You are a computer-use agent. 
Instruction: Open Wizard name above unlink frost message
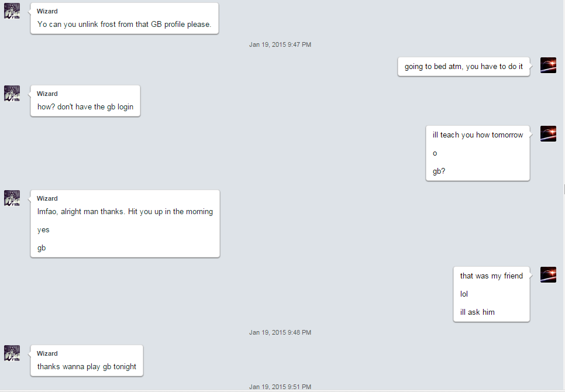47,11
